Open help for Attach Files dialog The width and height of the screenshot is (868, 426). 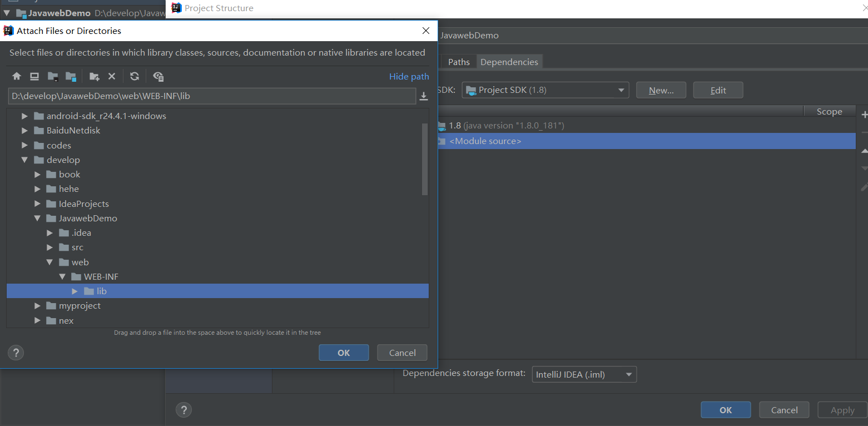tap(16, 353)
